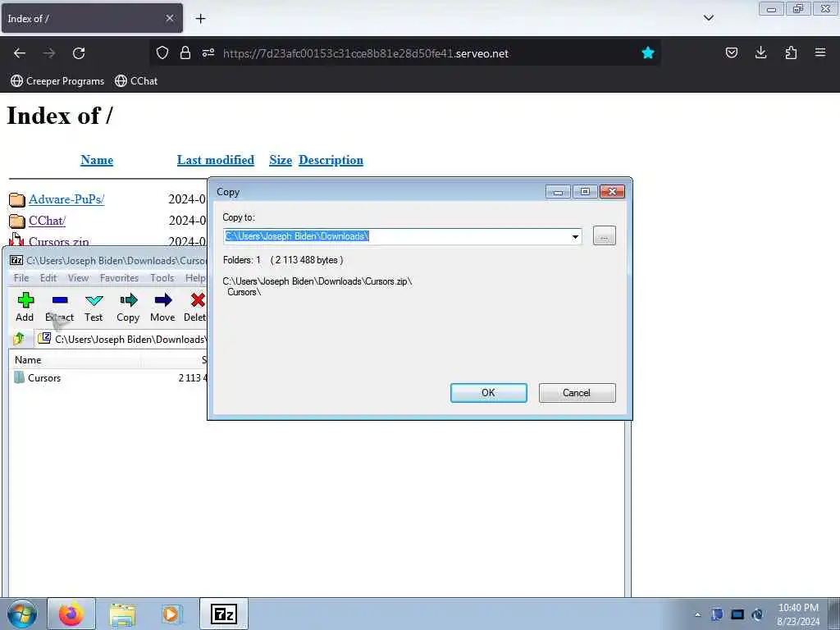
Task: Close the Index of / tab
Action: [x=170, y=18]
